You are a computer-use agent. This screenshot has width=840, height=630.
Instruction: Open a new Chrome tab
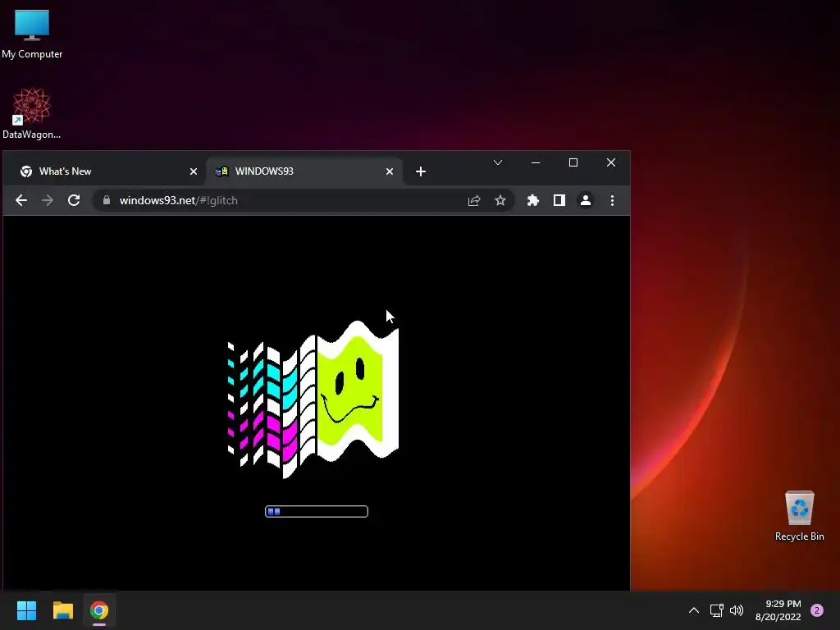tap(421, 171)
